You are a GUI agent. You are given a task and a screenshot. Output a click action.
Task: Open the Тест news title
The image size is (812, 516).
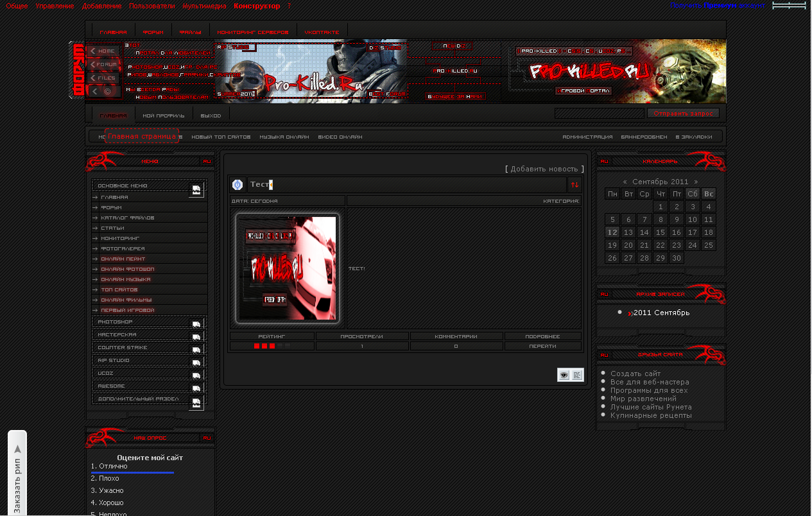point(260,184)
